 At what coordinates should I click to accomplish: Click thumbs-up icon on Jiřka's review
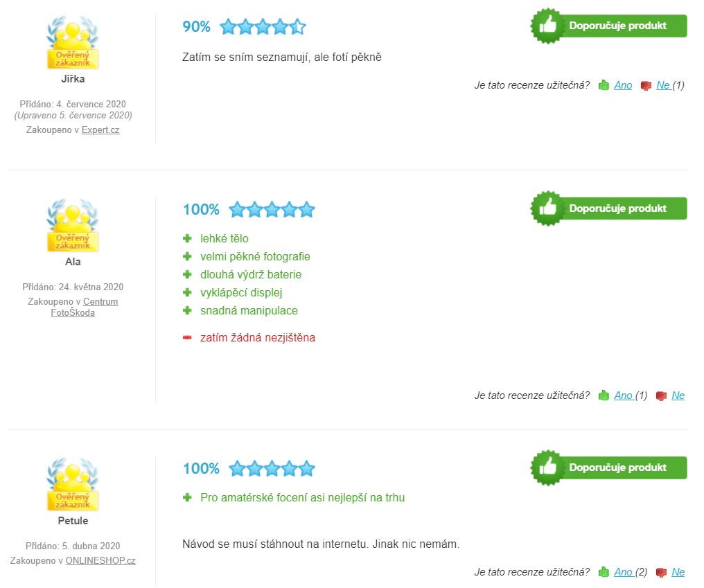pyautogui.click(x=604, y=85)
